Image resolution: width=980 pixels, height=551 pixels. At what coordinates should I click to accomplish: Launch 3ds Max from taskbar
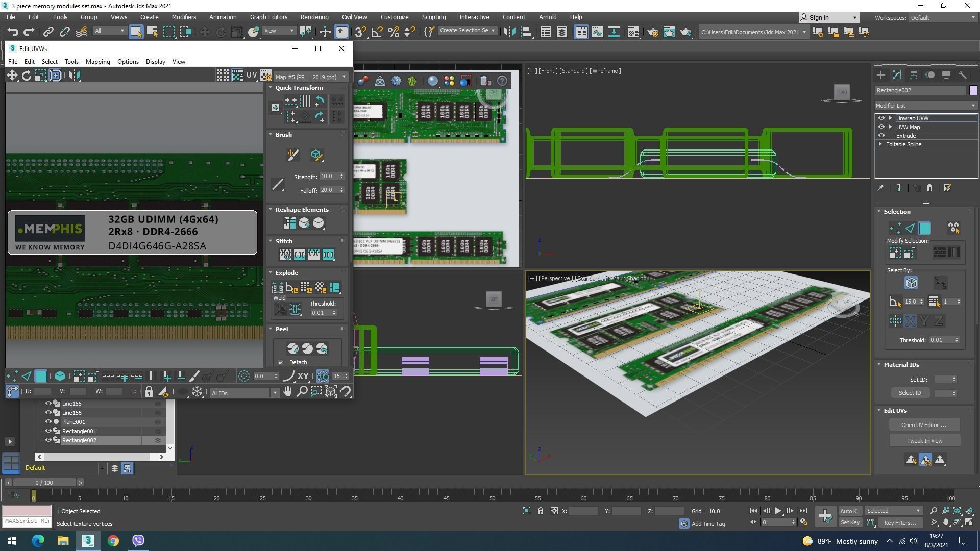[88, 541]
